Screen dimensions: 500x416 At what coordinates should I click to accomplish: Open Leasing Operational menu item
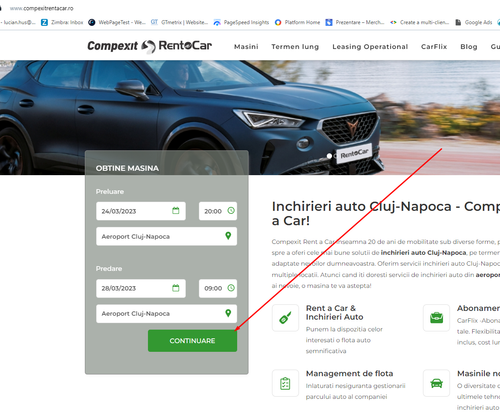(370, 47)
